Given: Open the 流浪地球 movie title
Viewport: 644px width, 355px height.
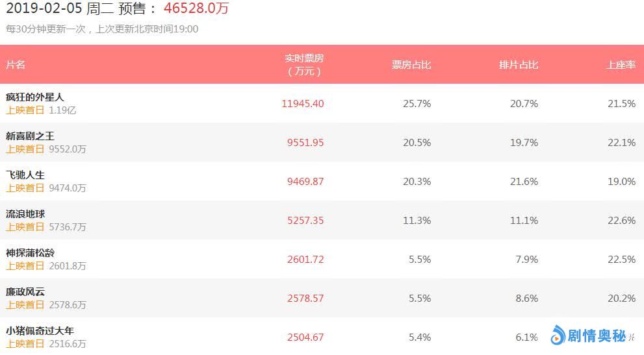Looking at the screenshot, I should point(25,214).
